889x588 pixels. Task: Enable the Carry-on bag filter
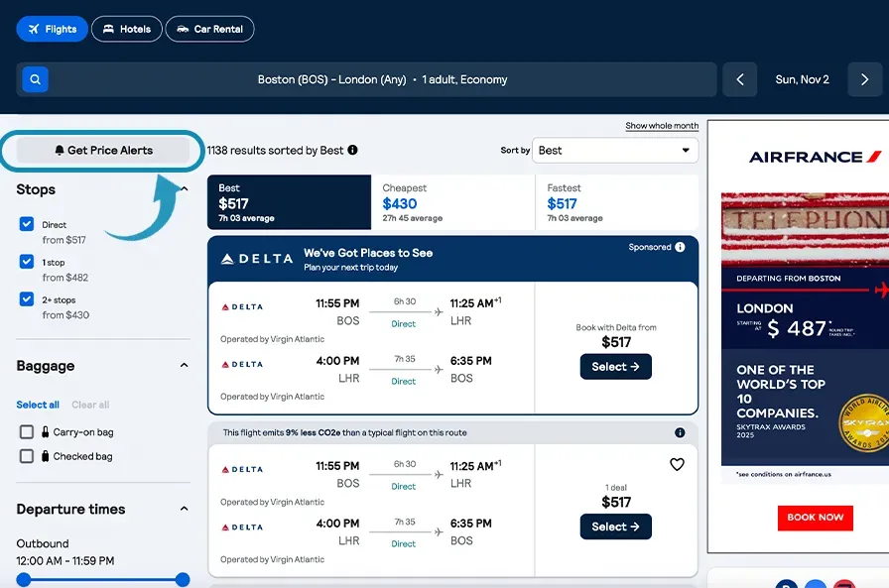click(x=27, y=430)
